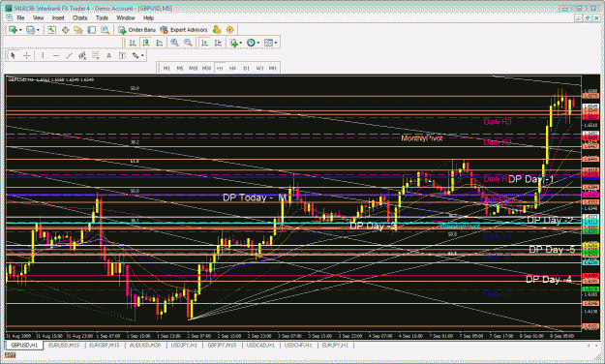Set timeframe to MN

(x=273, y=68)
